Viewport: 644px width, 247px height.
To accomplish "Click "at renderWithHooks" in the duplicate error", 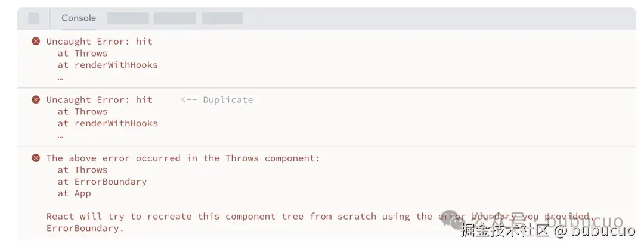I will click(x=108, y=123).
